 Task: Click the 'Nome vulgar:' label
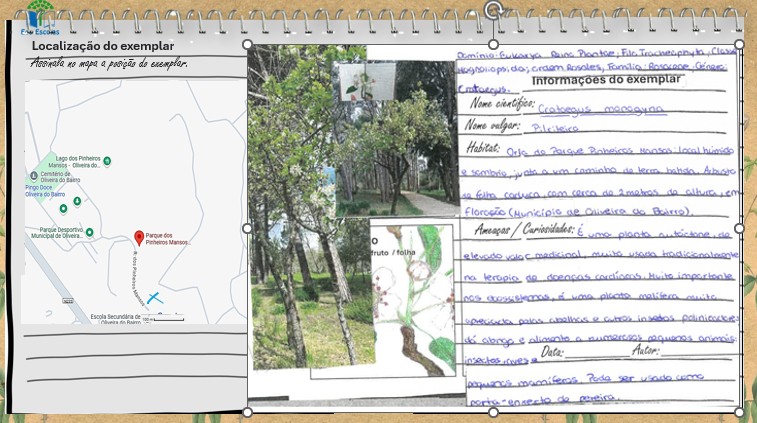click(492, 125)
